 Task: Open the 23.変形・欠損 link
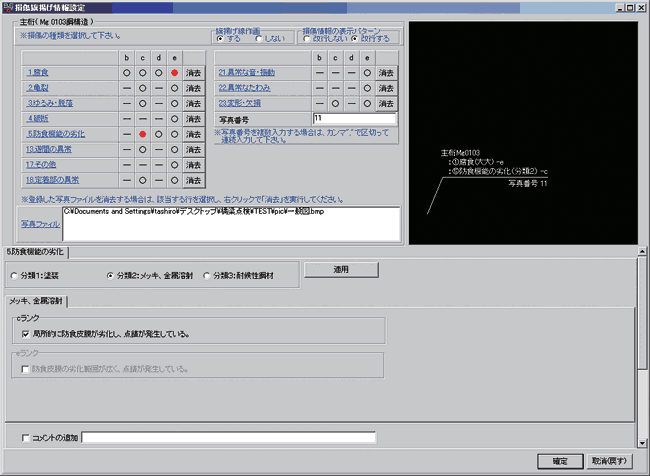coord(240,103)
